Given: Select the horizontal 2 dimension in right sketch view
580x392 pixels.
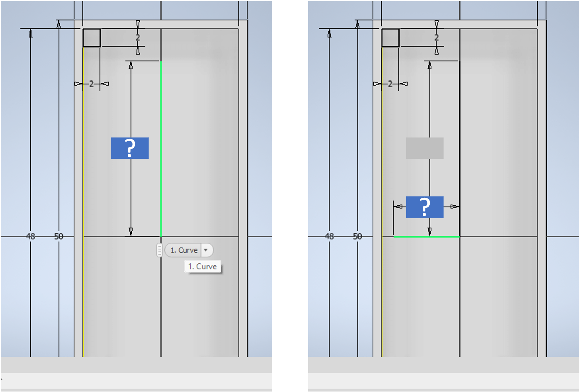Looking at the screenshot, I should 390,84.
